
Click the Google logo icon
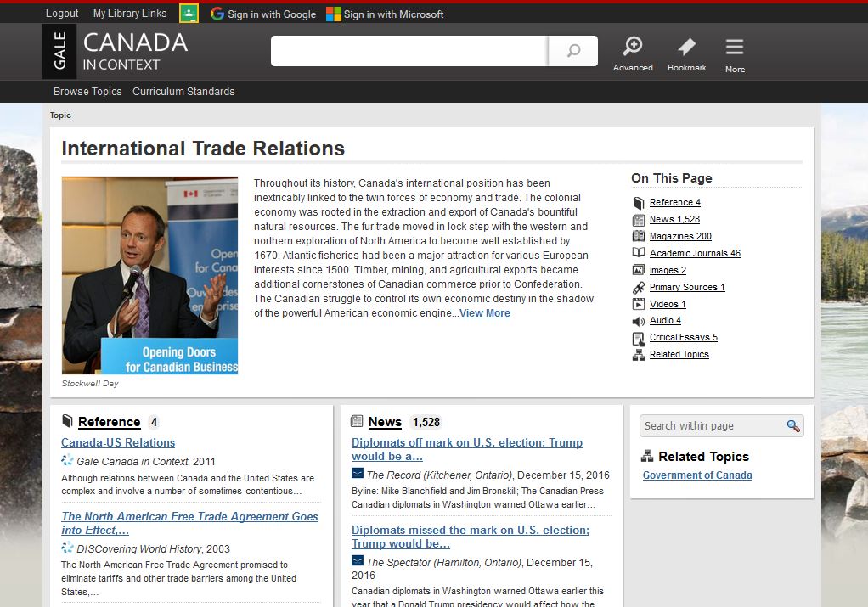tap(217, 14)
